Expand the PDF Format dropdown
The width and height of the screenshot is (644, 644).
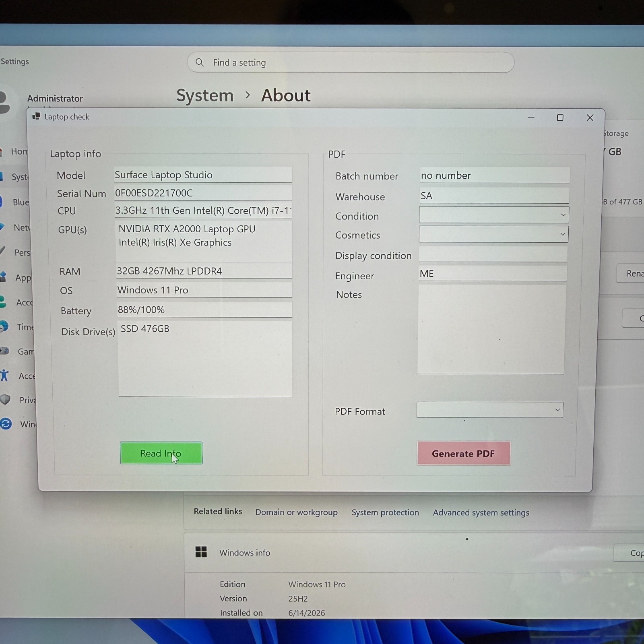(x=490, y=410)
